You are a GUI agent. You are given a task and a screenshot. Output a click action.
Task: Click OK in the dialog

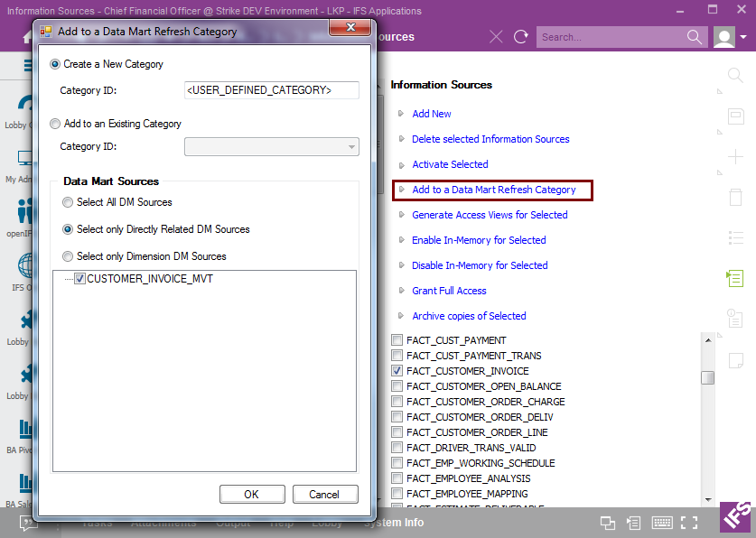(x=252, y=494)
